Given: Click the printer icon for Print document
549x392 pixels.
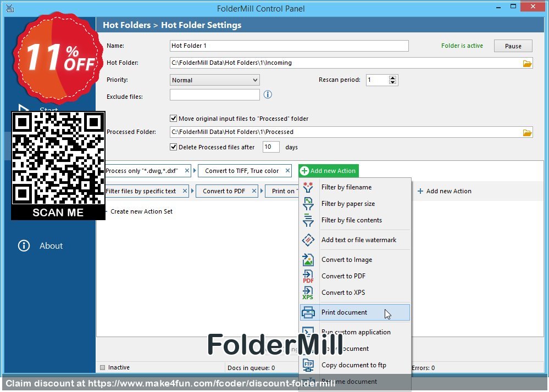Looking at the screenshot, I should pyautogui.click(x=308, y=312).
